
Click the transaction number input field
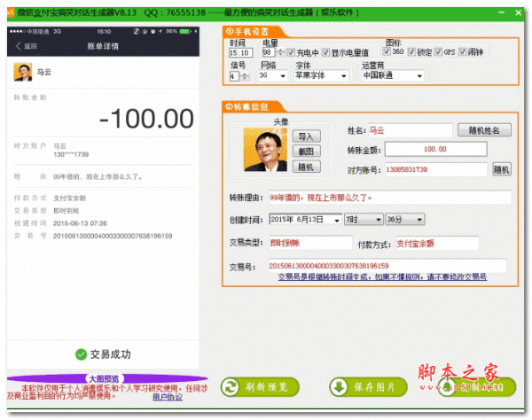387,266
